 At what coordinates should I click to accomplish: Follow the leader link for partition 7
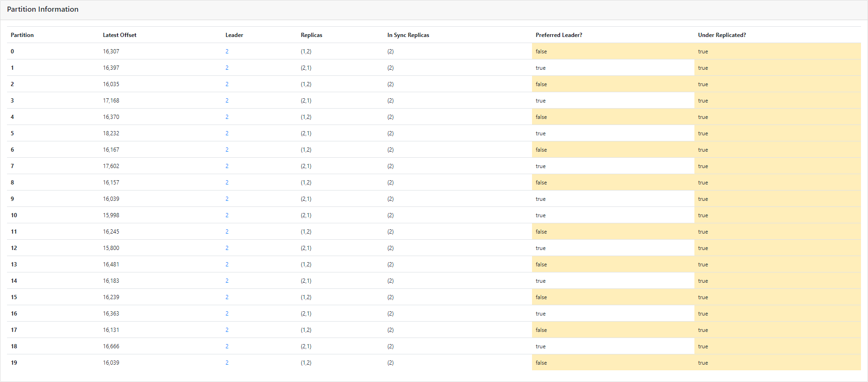[227, 166]
